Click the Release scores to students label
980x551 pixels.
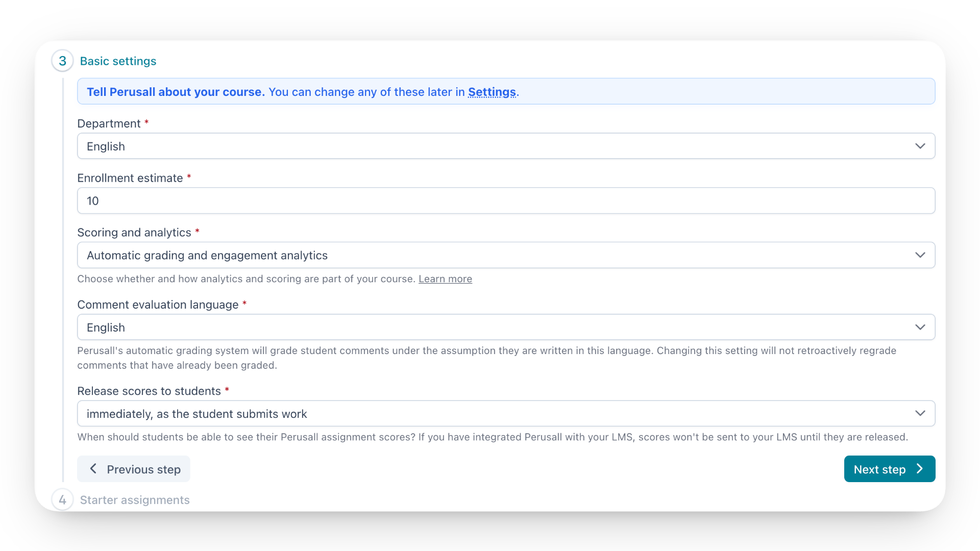(x=149, y=391)
